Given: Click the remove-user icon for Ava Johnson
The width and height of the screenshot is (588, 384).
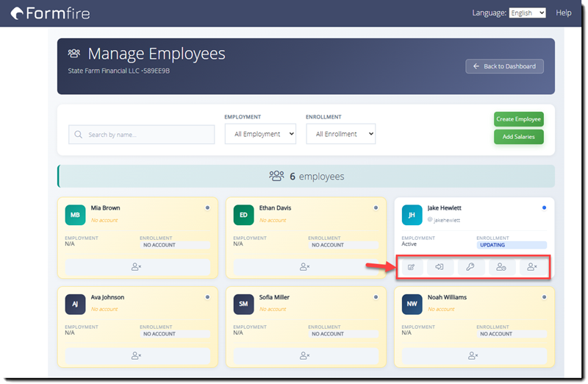Looking at the screenshot, I should point(137,355).
